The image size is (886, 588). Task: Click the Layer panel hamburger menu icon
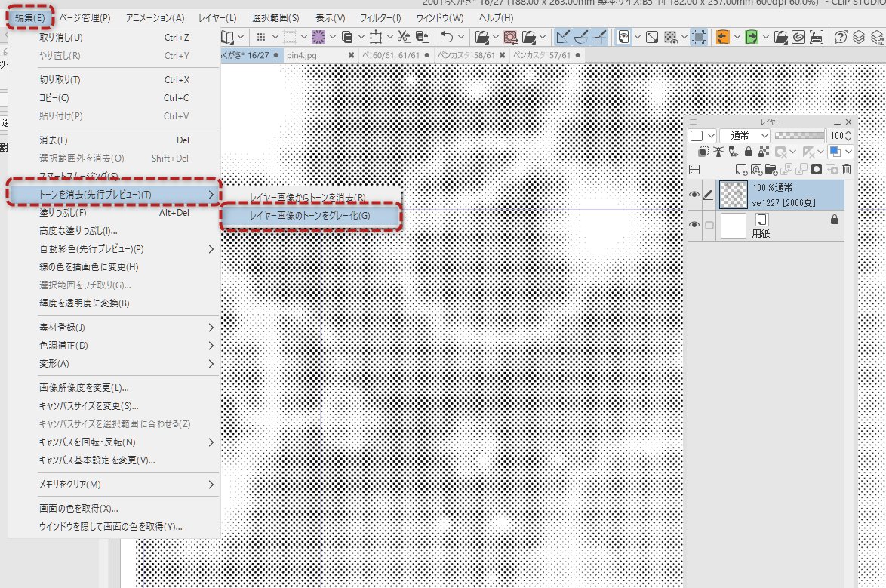pos(694,122)
